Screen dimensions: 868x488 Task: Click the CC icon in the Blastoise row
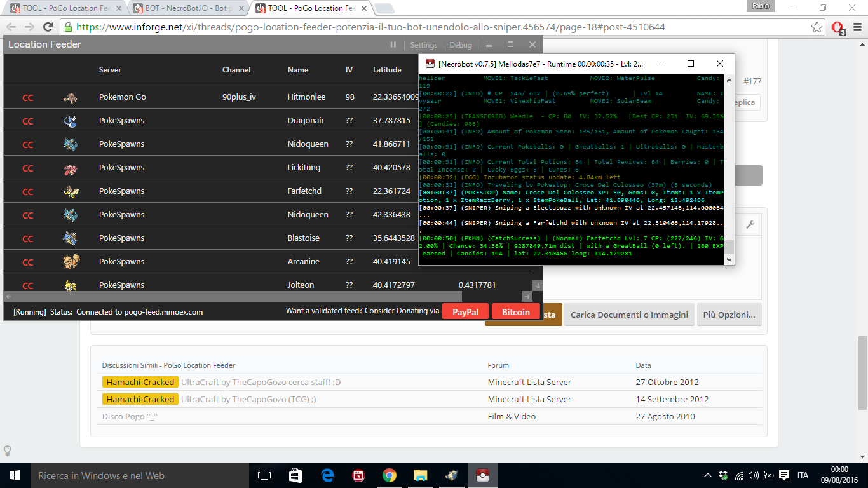click(x=28, y=238)
